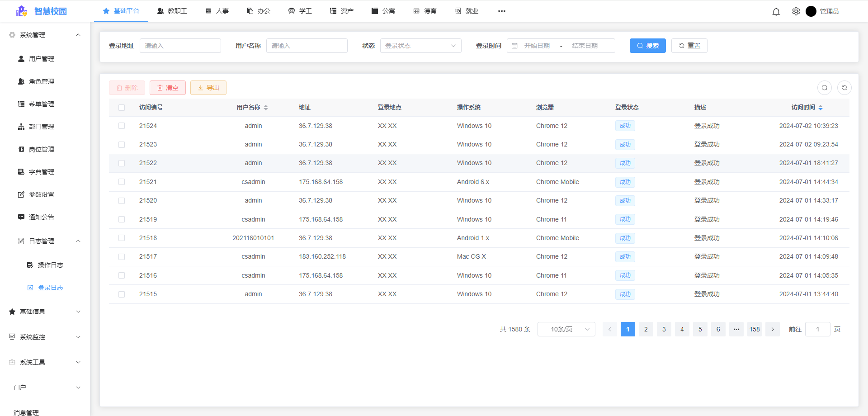Click the 导出 export button

coord(208,88)
